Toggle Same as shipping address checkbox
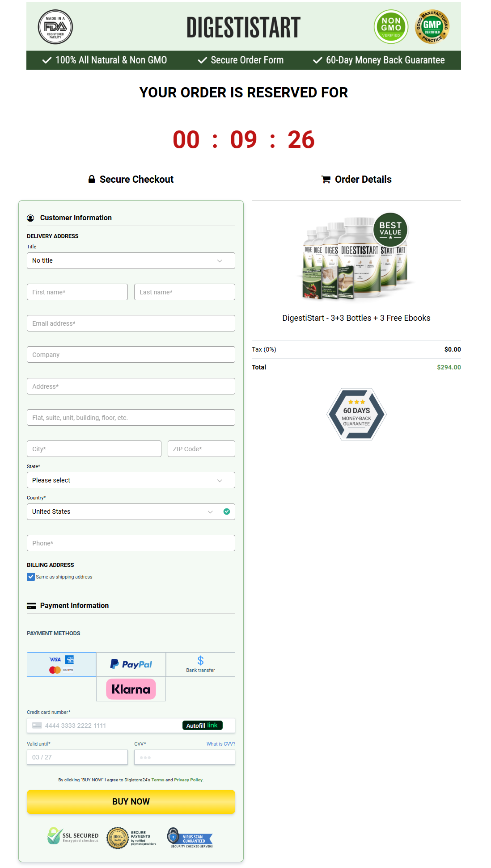 click(31, 577)
